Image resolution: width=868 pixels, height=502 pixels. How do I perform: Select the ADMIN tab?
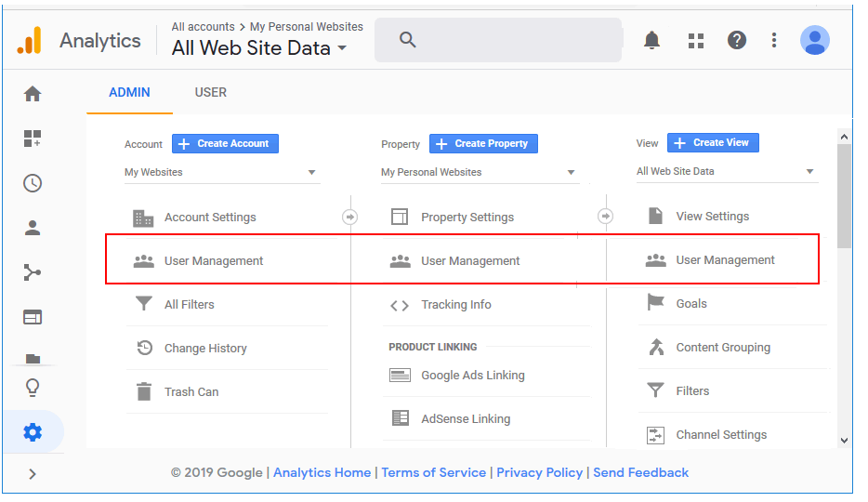[129, 92]
